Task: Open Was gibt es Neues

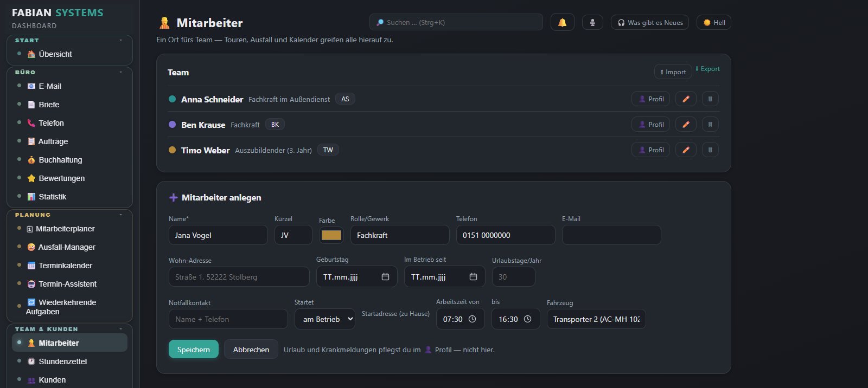Action: (x=650, y=22)
